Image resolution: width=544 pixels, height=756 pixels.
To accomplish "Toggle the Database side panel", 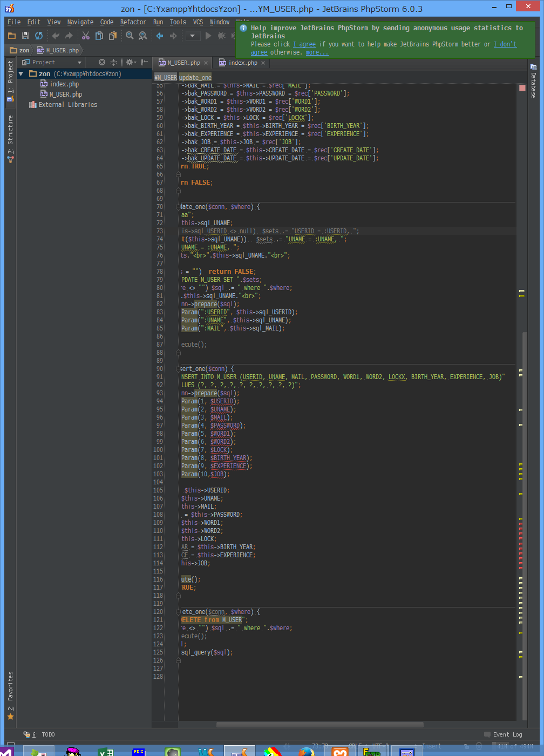I will 533,81.
